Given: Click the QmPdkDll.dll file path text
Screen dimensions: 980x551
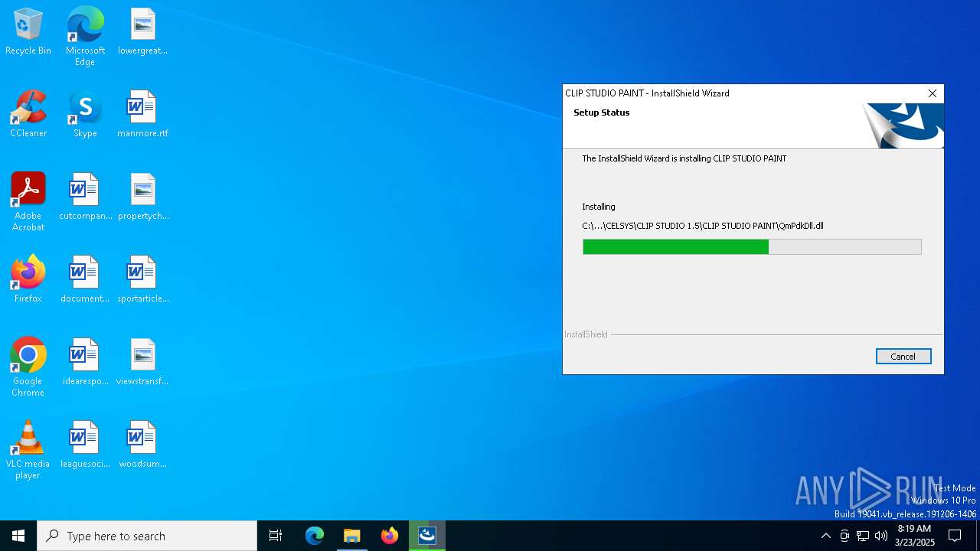Looking at the screenshot, I should (703, 226).
